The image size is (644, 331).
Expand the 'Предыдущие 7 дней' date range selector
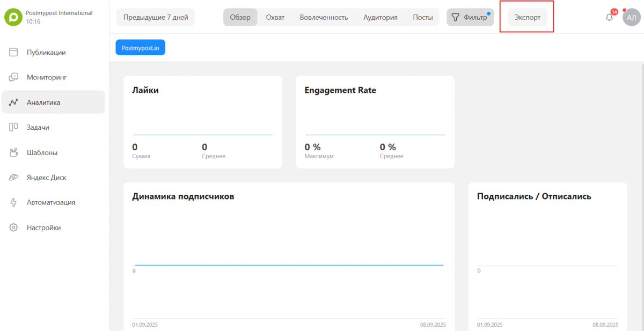(x=156, y=17)
